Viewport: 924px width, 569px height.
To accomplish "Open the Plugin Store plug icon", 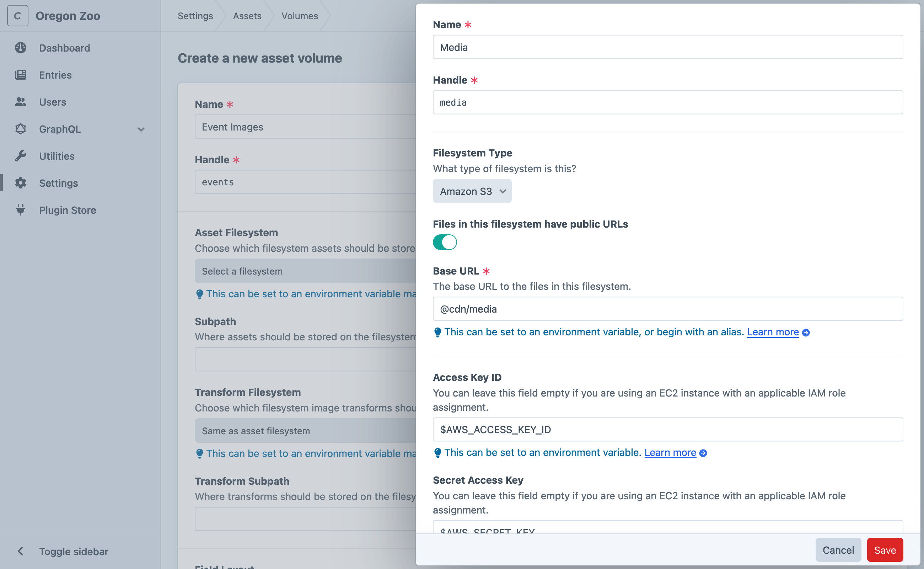I will (21, 210).
